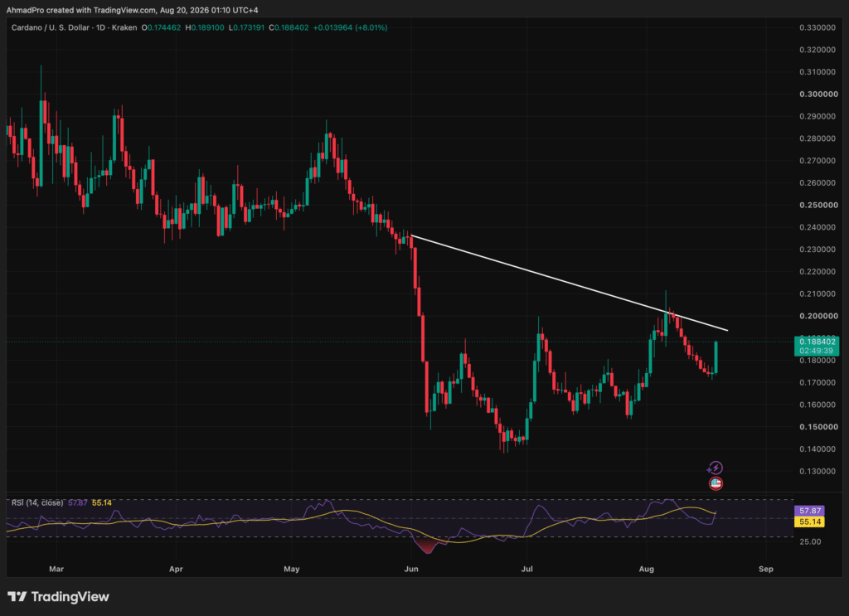
Task: Click the May label on time axis
Action: click(x=291, y=569)
